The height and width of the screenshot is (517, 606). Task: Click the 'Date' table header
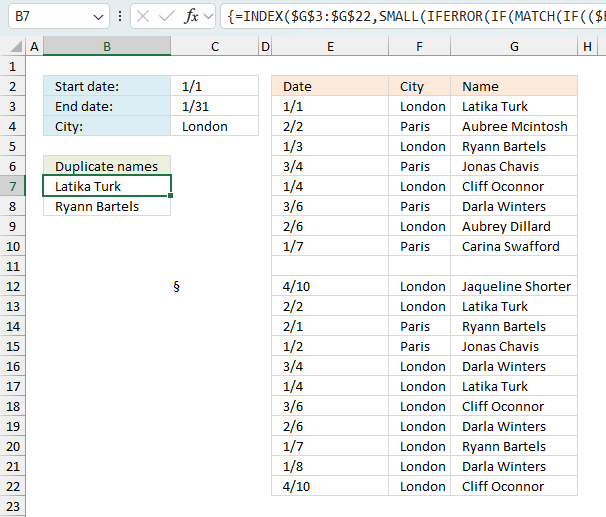click(x=330, y=86)
